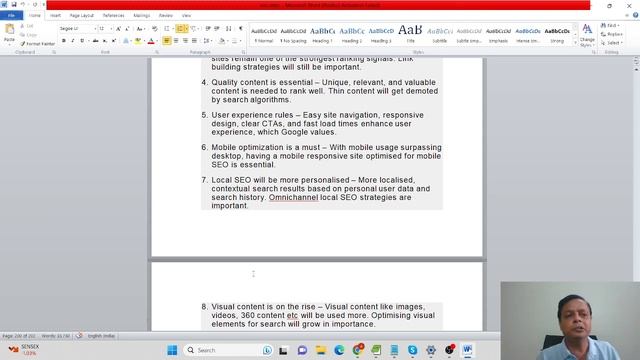Open Word Help via the question mark
Image resolution: width=640 pixels, height=360 pixels.
click(636, 15)
